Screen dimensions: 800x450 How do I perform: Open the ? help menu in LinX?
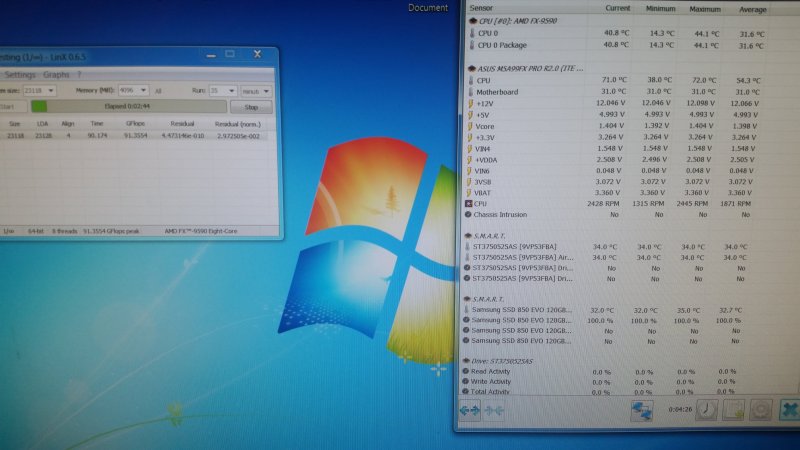[x=79, y=75]
